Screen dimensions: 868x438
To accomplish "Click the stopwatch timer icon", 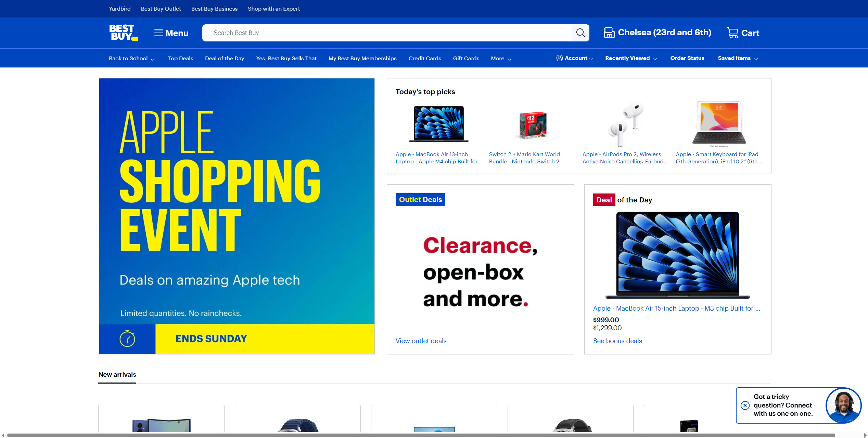I will 127,339.
